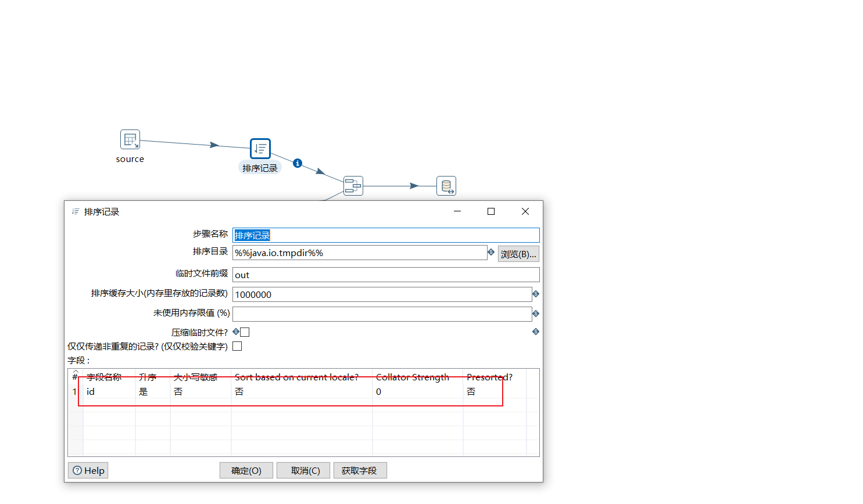Click variable icon beside 排序目录 field
The height and width of the screenshot is (504, 863).
pyautogui.click(x=491, y=252)
